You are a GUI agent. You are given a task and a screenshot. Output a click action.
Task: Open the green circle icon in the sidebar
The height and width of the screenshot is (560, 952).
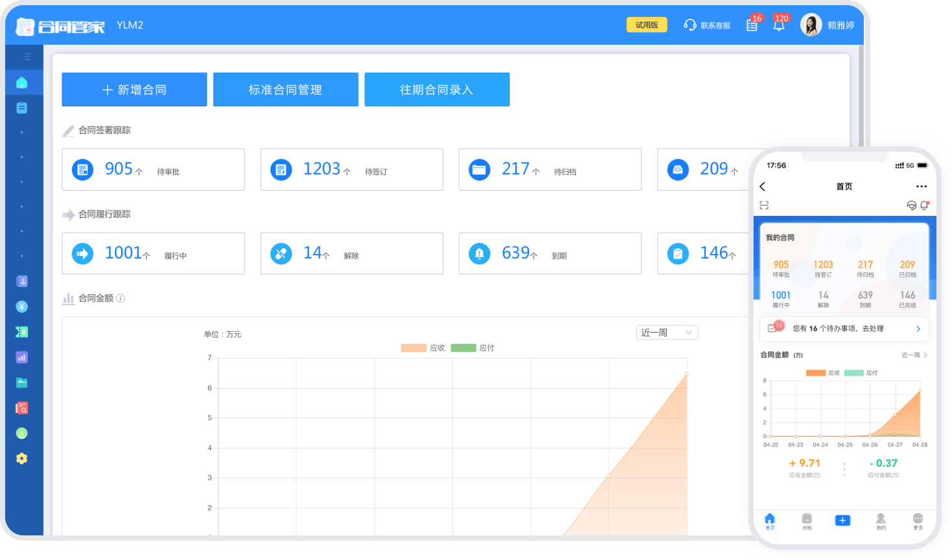pyautogui.click(x=22, y=433)
